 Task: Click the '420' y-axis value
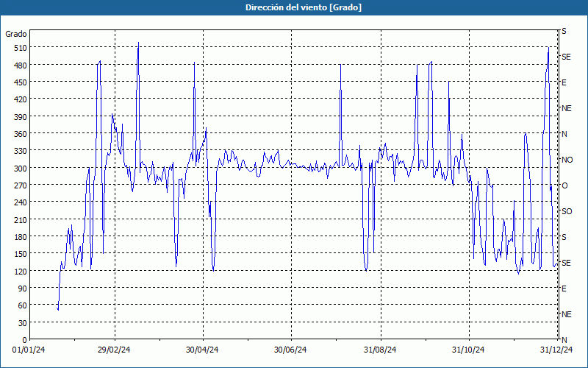click(x=20, y=99)
